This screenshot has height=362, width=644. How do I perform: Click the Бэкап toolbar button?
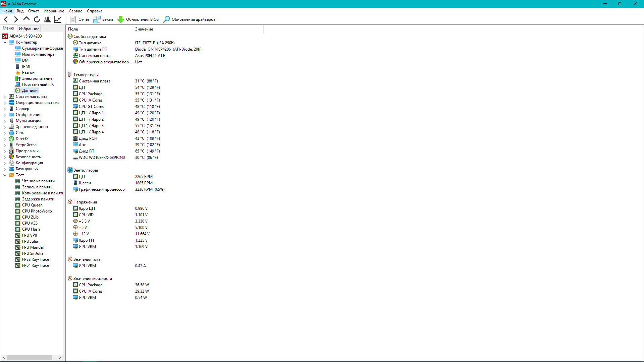pos(103,19)
